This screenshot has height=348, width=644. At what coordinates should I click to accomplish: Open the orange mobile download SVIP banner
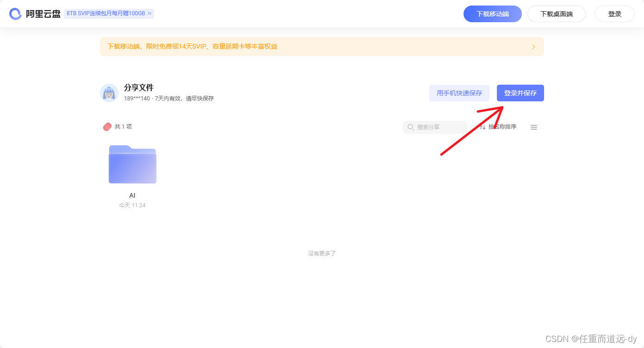click(x=322, y=46)
